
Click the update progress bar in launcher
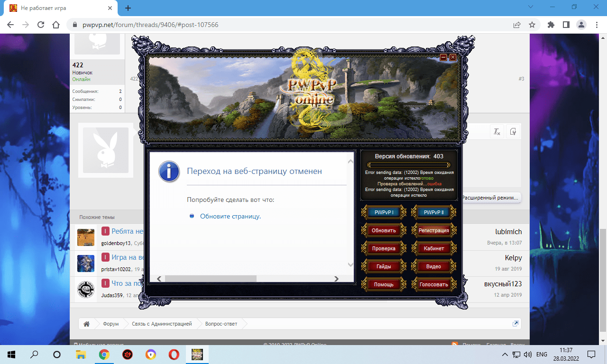[x=409, y=165]
